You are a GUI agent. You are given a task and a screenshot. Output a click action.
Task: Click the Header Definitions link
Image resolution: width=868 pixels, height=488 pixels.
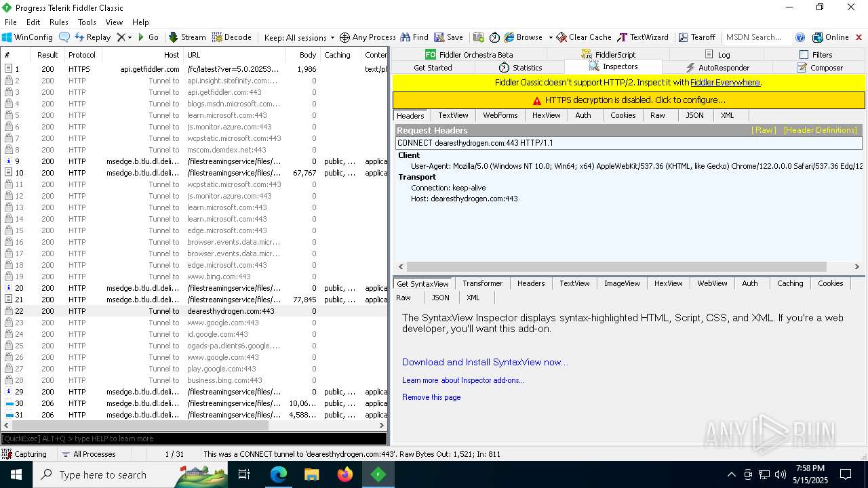coord(821,130)
